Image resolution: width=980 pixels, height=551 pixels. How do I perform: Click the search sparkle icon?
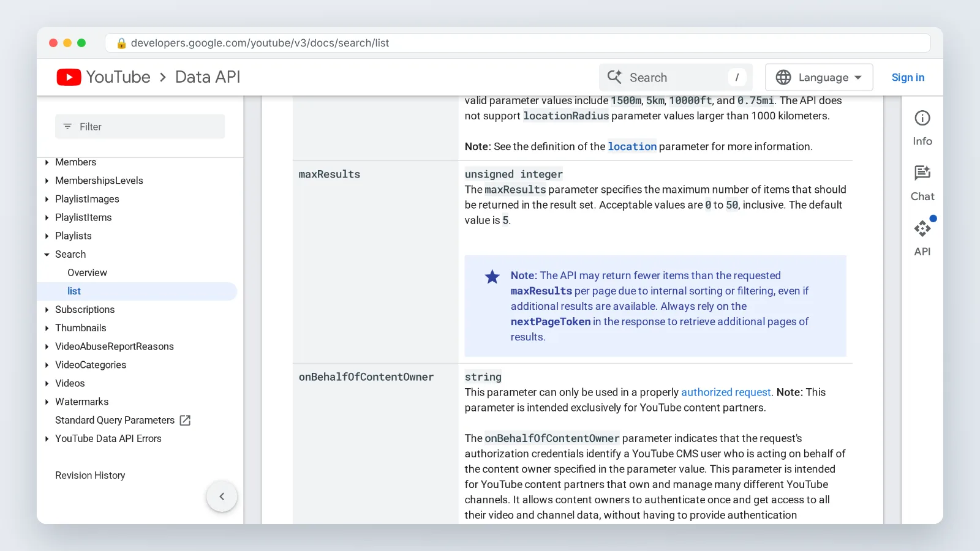coord(614,77)
